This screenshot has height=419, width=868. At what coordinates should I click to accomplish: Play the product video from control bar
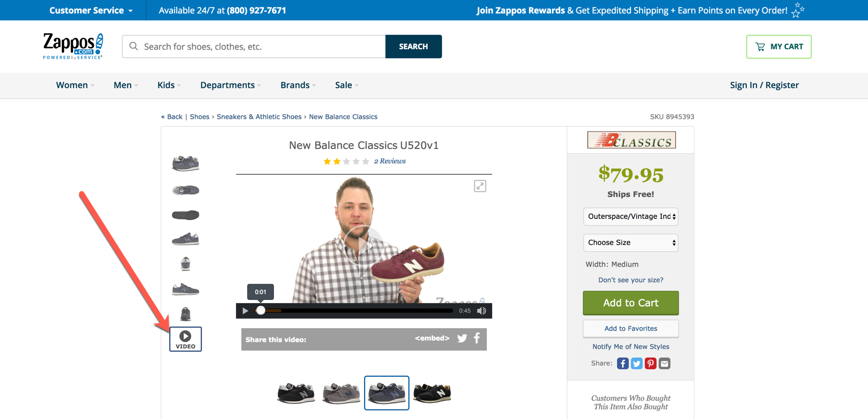(x=245, y=311)
